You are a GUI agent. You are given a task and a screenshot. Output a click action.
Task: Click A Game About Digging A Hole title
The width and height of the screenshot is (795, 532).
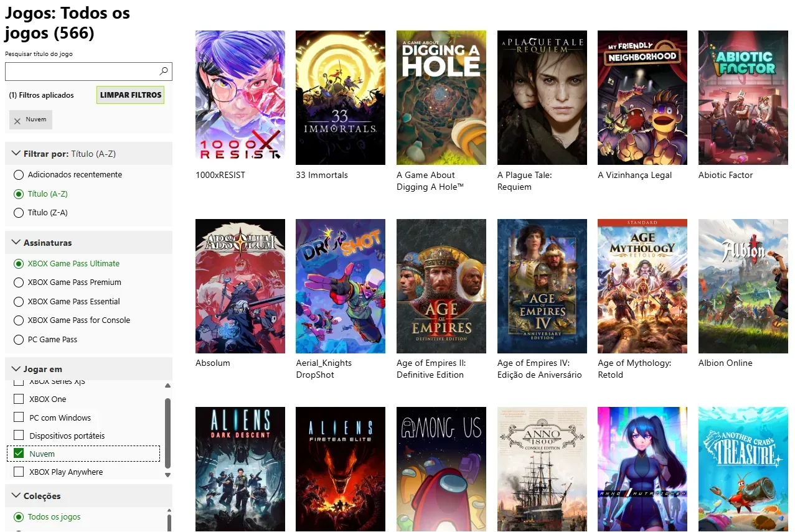click(x=431, y=181)
